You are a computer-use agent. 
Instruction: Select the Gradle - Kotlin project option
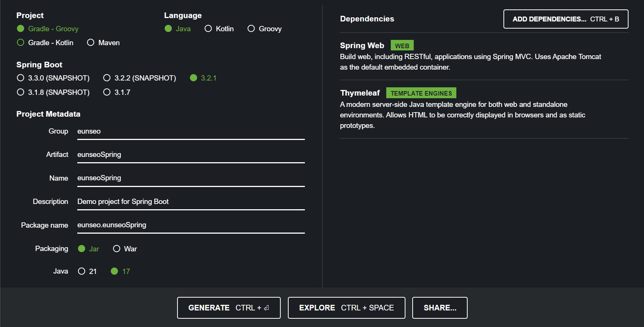[x=45, y=43]
